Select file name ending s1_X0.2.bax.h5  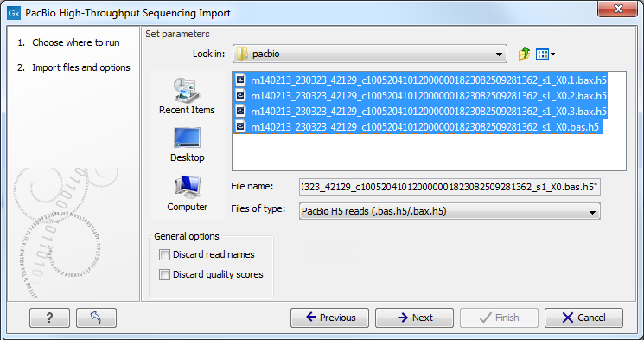[x=429, y=96]
